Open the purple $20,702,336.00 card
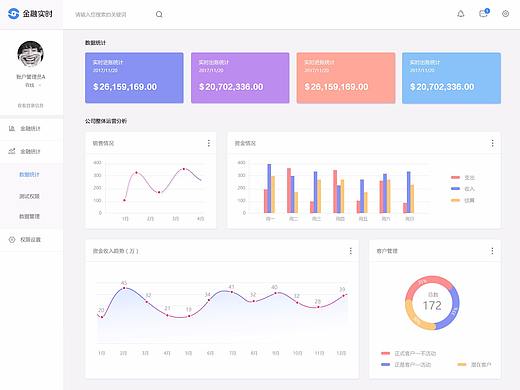Viewport: 520px width, 390px height. point(240,78)
